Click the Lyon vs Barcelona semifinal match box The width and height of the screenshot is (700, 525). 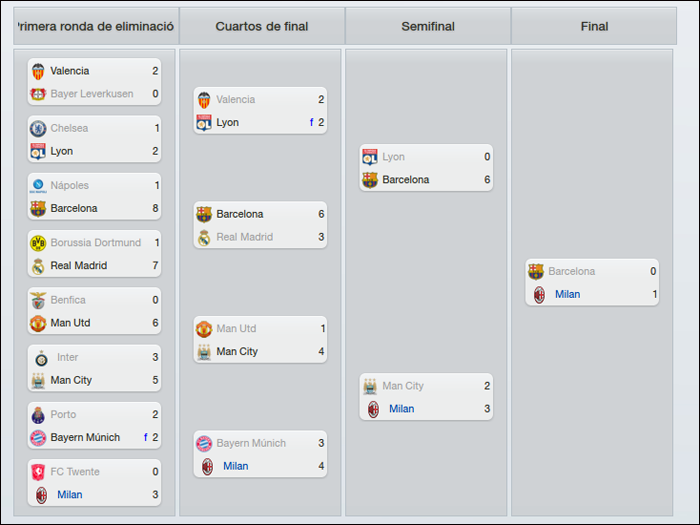pyautogui.click(x=426, y=168)
